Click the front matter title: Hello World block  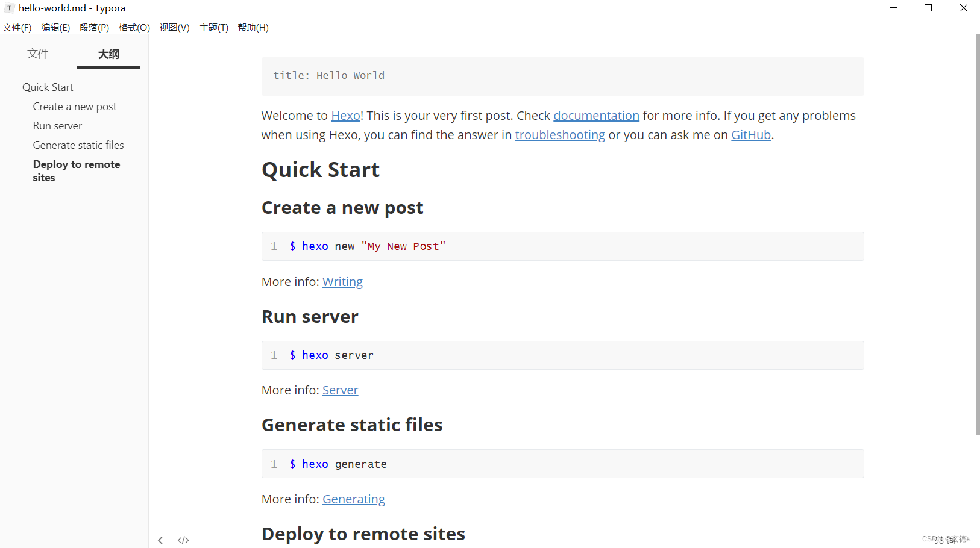(562, 76)
